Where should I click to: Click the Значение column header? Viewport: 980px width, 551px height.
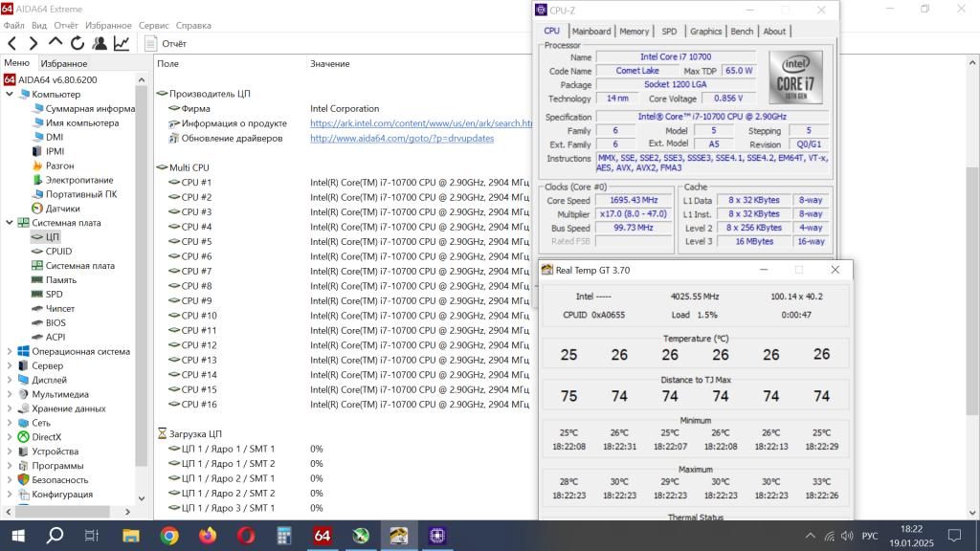[330, 64]
